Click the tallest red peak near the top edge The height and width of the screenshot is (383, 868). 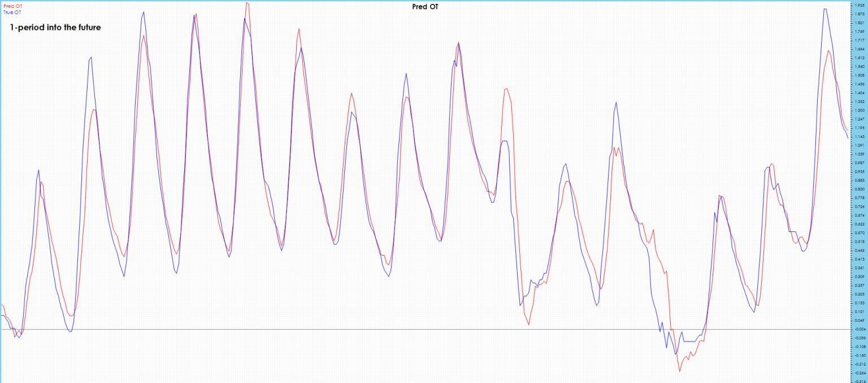click(x=247, y=3)
